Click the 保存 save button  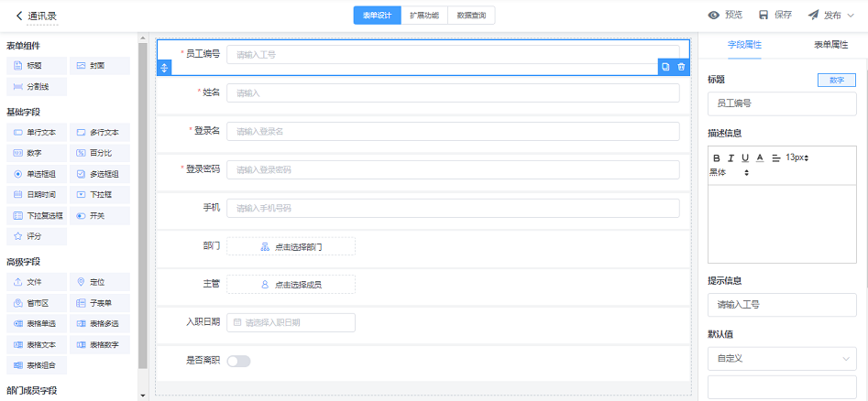(x=775, y=15)
